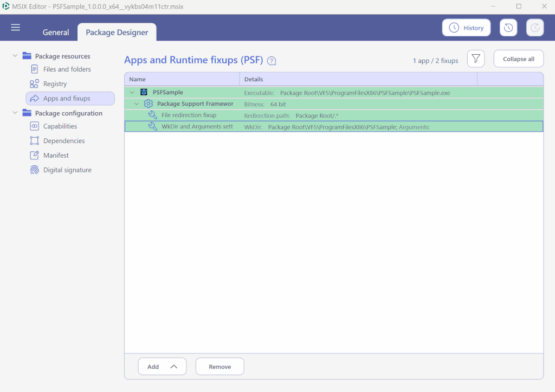The width and height of the screenshot is (555, 392).
Task: Click the PSFSample application icon
Action: click(144, 92)
